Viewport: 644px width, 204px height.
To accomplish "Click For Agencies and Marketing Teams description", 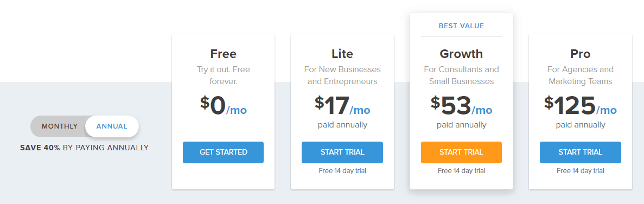I will tap(581, 75).
